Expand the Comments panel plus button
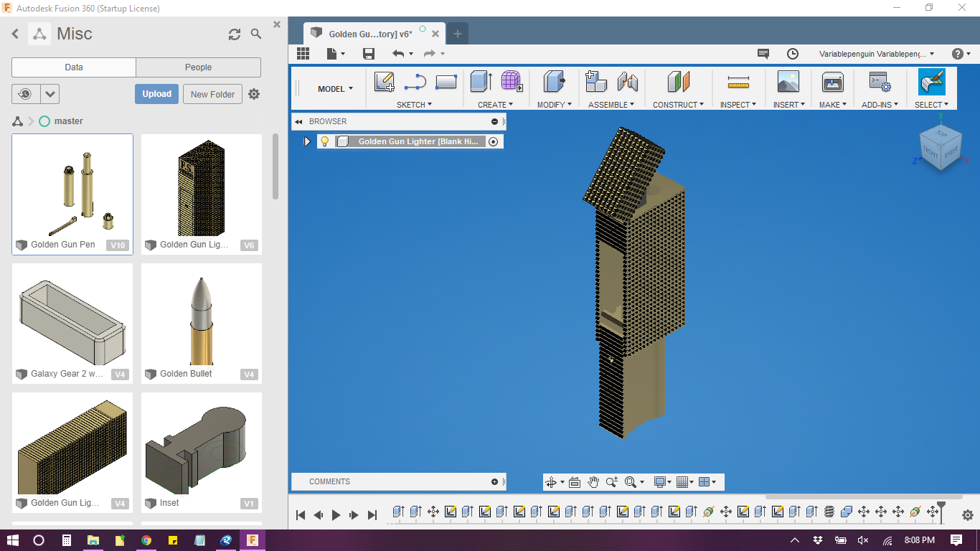This screenshot has height=551, width=980. 494,482
